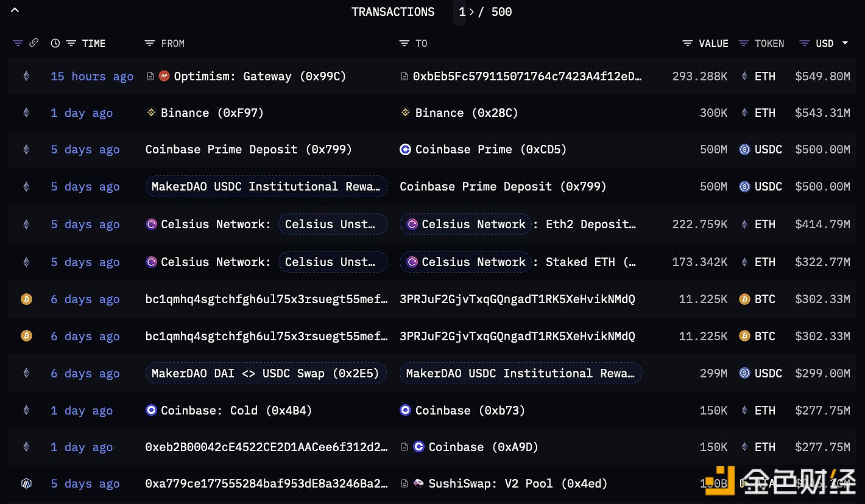This screenshot has width=865, height=504.
Task: Open Coinbase Prime Deposit (0x799) sender
Action: (x=249, y=149)
